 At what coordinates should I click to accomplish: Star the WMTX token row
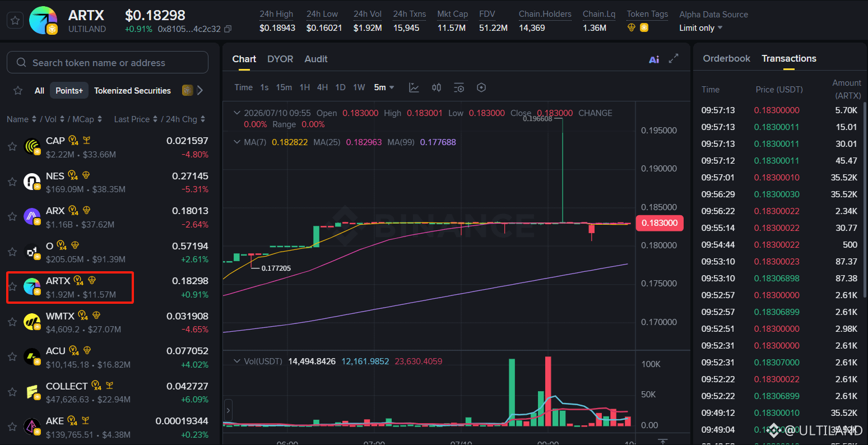pos(12,322)
